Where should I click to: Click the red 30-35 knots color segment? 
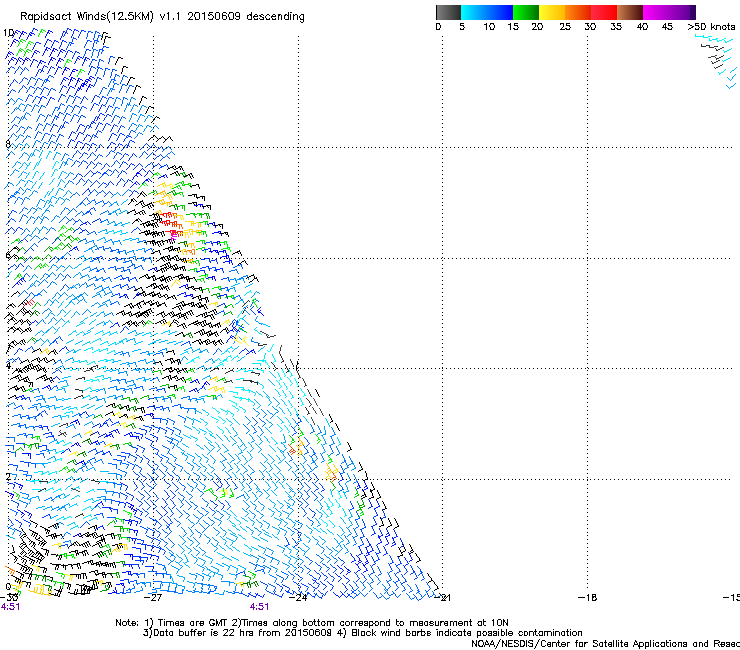[x=604, y=12]
